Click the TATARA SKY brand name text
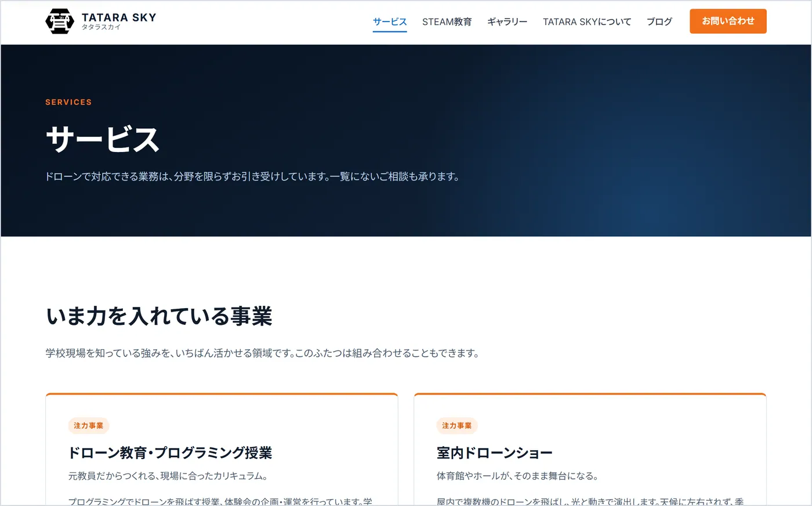This screenshot has width=812, height=506. (x=119, y=17)
